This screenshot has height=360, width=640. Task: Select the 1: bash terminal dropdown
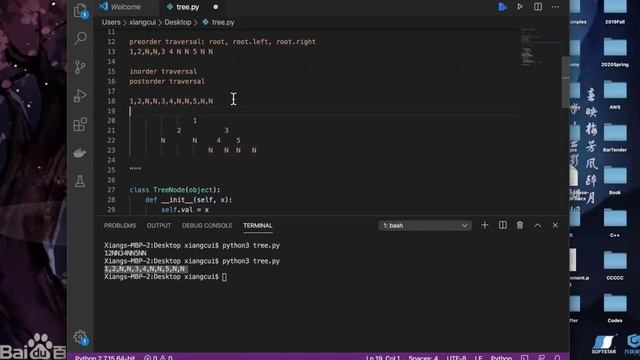(425, 226)
